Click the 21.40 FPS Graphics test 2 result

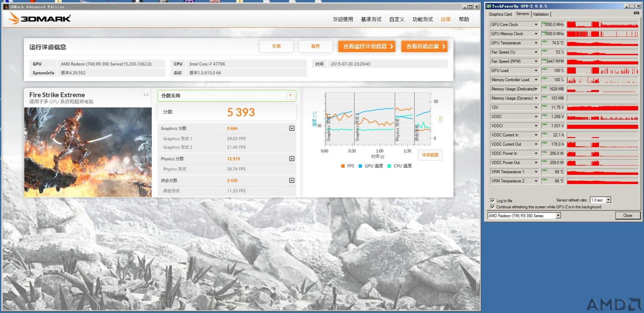(237, 147)
